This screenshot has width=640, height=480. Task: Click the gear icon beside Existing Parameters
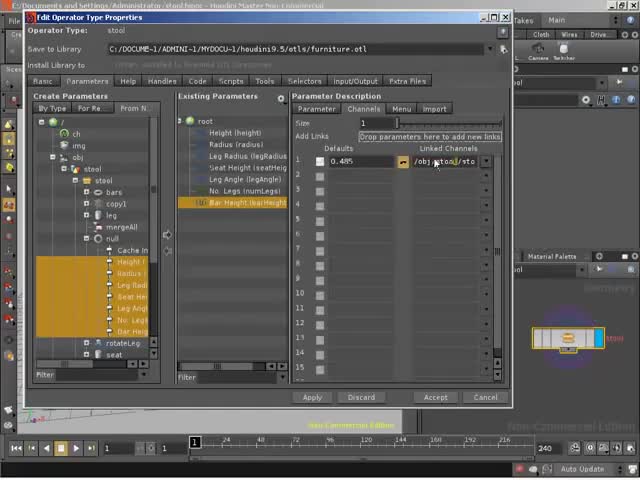(x=281, y=97)
